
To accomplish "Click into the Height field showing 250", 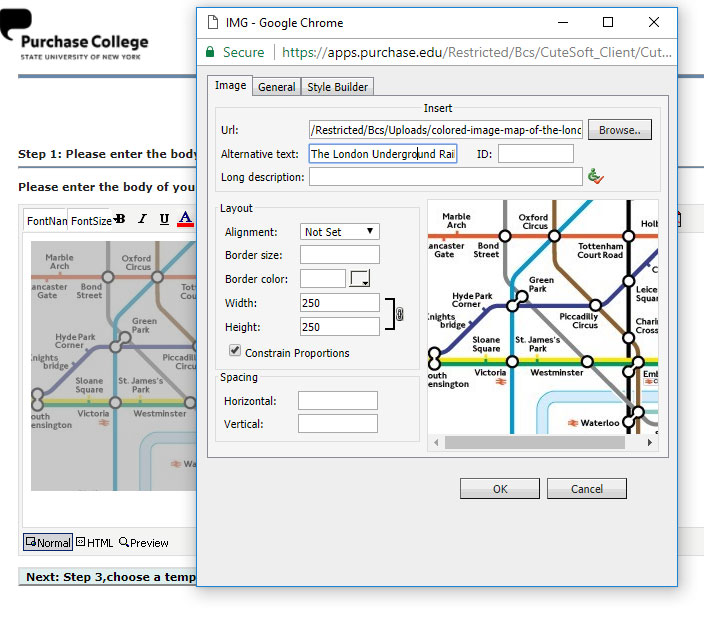I will click(x=339, y=326).
